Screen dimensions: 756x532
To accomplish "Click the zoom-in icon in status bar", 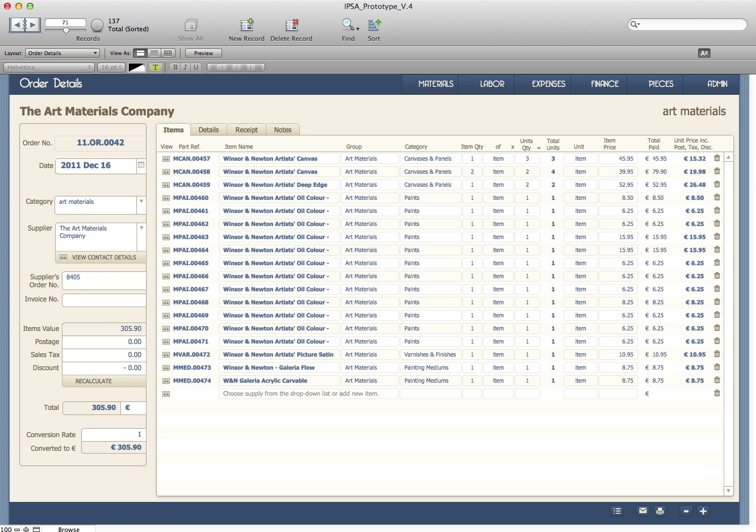I will pyautogui.click(x=26, y=529).
